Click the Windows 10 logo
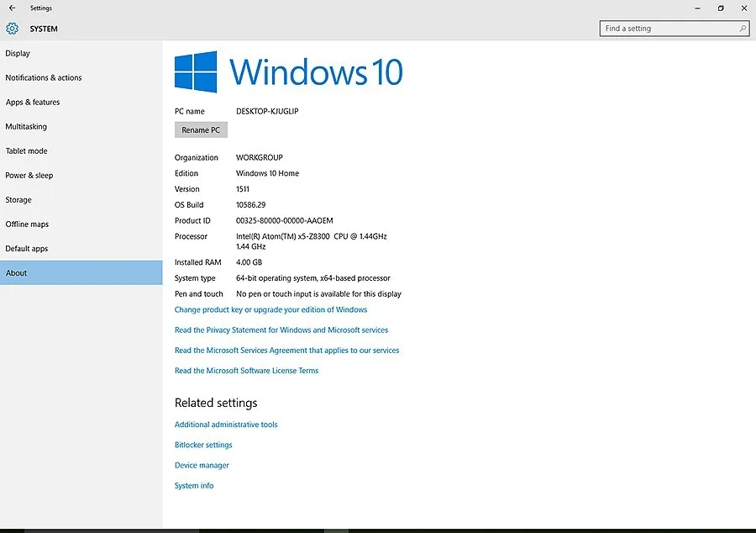Screen dimensions: 756x533 coord(289,71)
